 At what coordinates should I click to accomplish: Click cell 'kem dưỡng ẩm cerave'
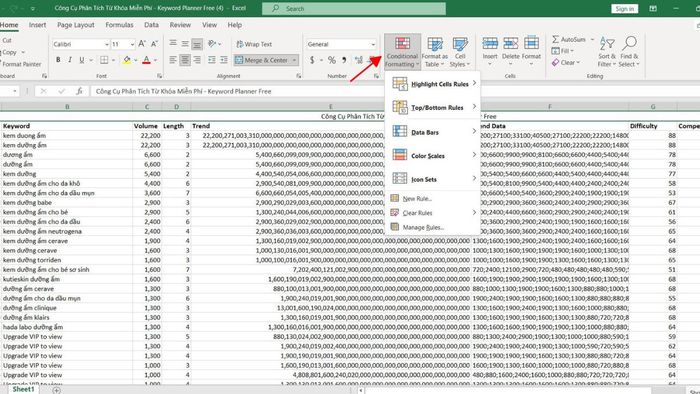67,241
